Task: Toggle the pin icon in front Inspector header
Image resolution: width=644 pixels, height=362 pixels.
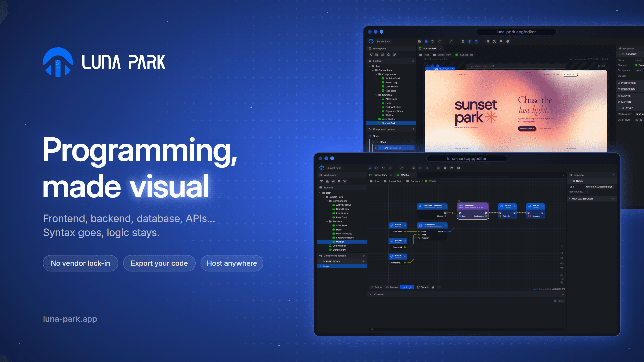Action: 614,175
